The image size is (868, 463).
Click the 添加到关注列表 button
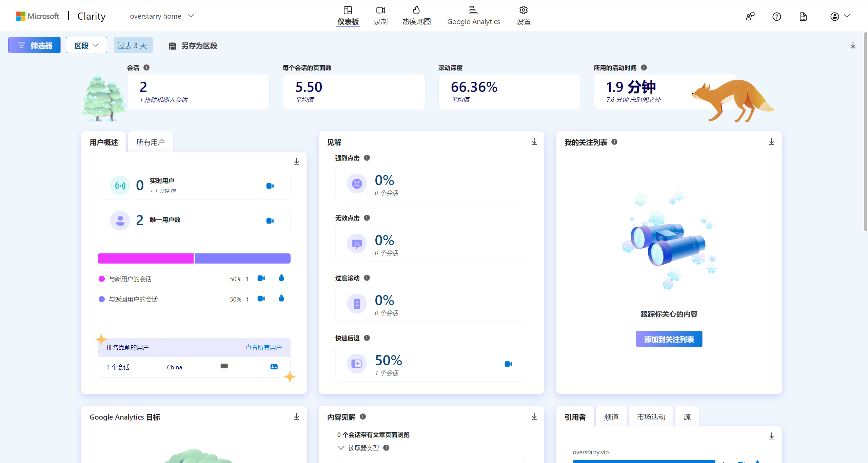pyautogui.click(x=669, y=339)
